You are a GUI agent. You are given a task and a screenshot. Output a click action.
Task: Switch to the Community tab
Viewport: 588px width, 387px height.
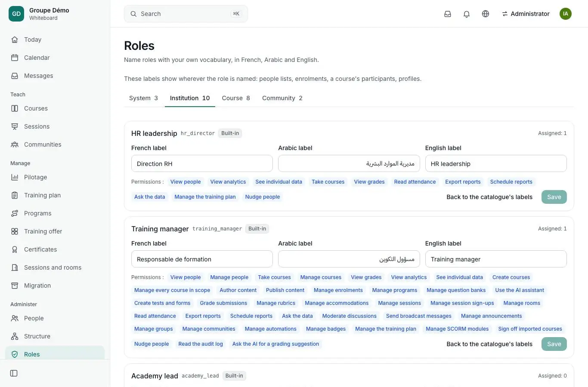point(282,98)
